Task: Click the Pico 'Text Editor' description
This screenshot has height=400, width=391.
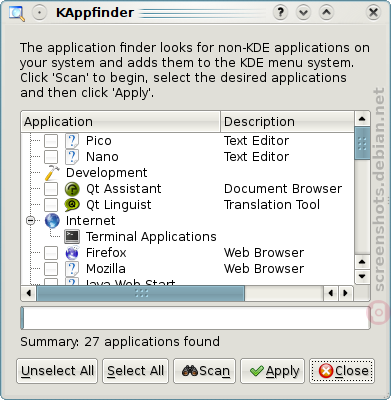Action: coord(256,141)
